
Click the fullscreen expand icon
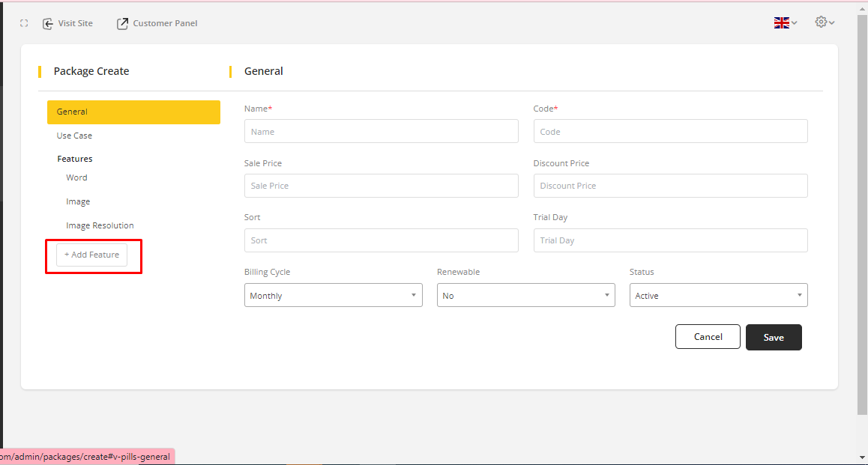click(24, 23)
